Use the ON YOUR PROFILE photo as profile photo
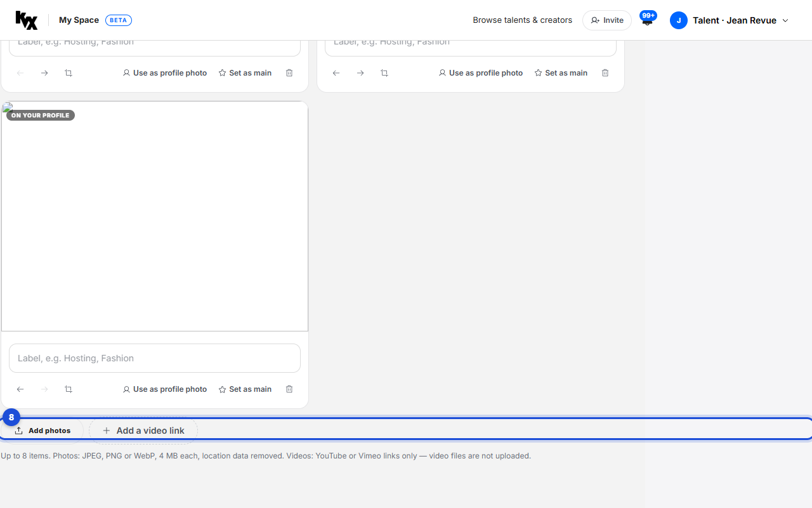The height and width of the screenshot is (508, 812). pyautogui.click(x=165, y=389)
